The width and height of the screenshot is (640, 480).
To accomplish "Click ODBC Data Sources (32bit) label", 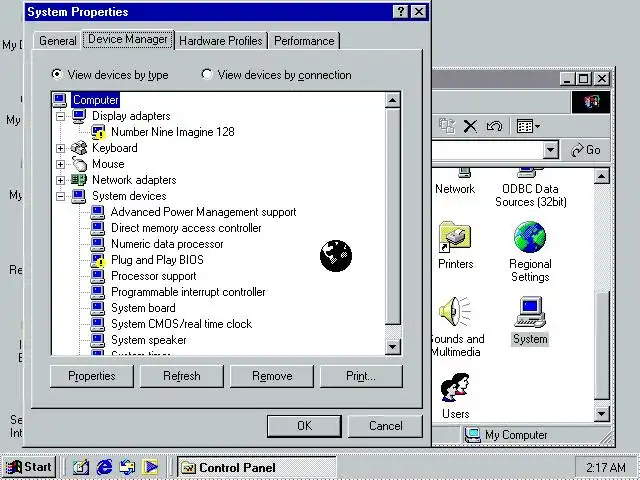I will pos(530,196).
